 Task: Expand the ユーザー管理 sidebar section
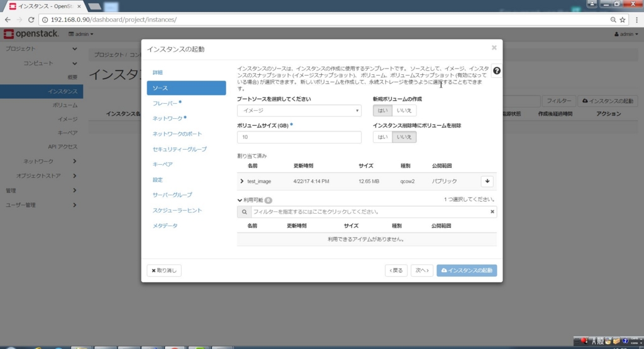(41, 205)
